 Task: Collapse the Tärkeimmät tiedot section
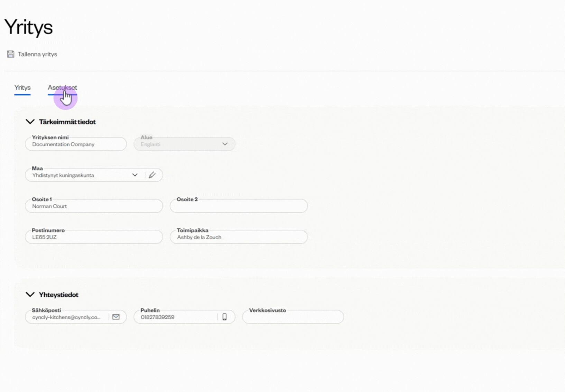30,122
